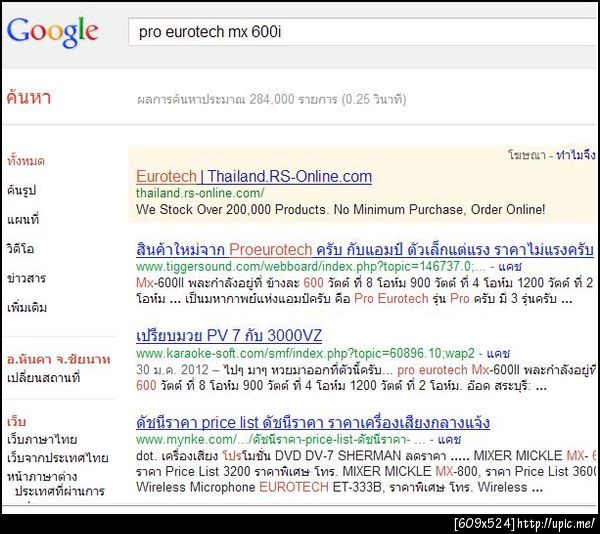
Task: Expand เพิ่มเติม more options in the sidebar
Action: coord(27,308)
